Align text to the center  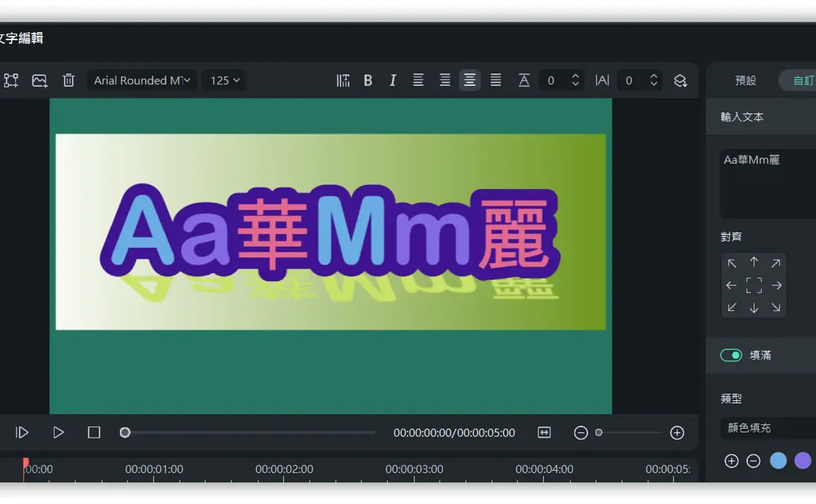(754, 285)
